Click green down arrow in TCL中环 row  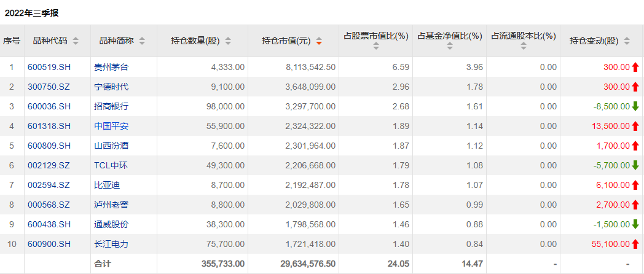click(x=635, y=165)
